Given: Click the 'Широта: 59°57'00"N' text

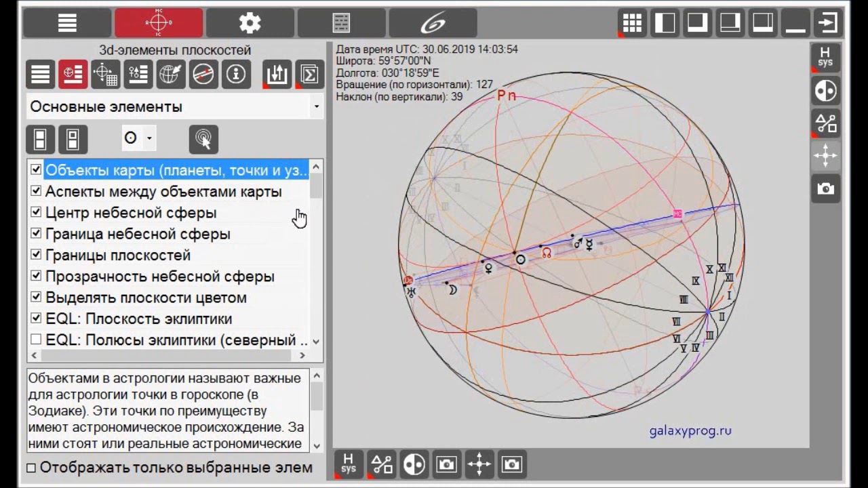Looking at the screenshot, I should [x=384, y=61].
